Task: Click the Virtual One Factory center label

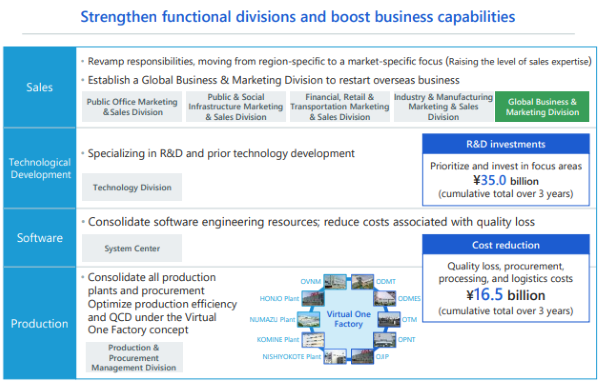Action: click(348, 319)
